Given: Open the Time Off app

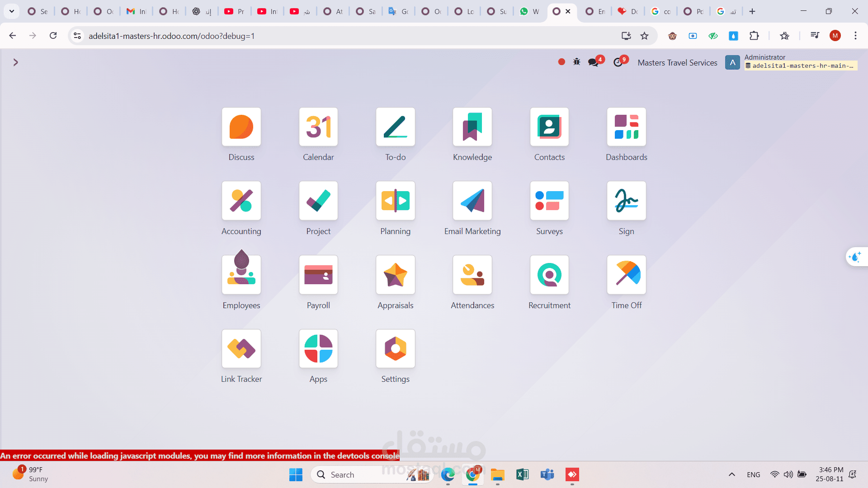Looking at the screenshot, I should click(x=626, y=275).
